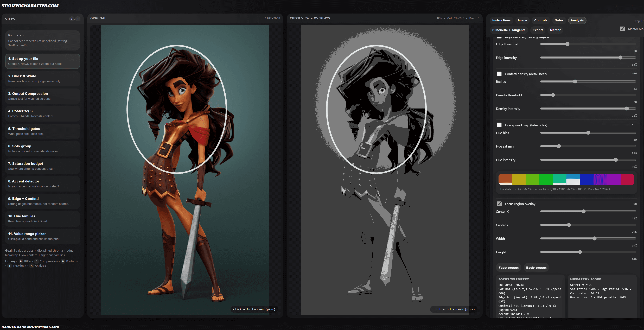
Task: Click the top-right left arrow icon
Action: coord(617,6)
